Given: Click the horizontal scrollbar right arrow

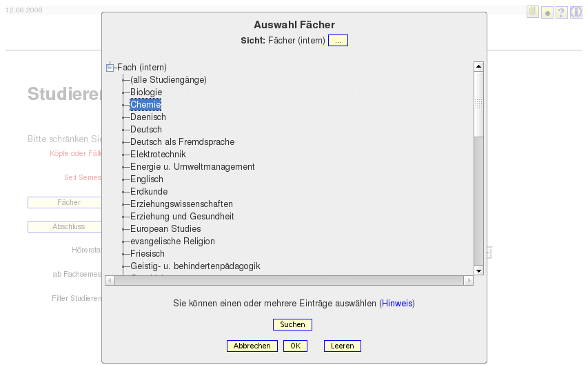Looking at the screenshot, I should click(468, 281).
